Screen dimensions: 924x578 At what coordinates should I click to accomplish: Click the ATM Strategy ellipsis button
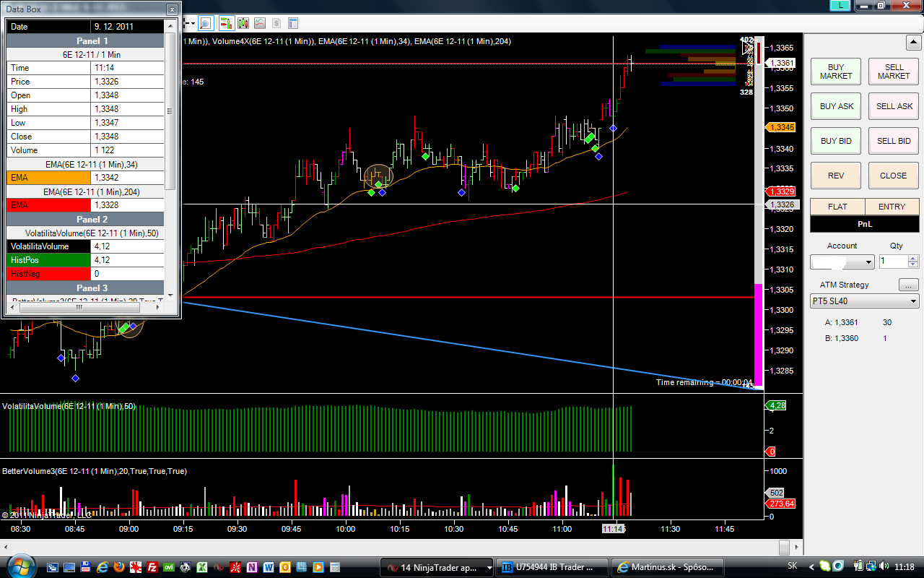pos(909,285)
